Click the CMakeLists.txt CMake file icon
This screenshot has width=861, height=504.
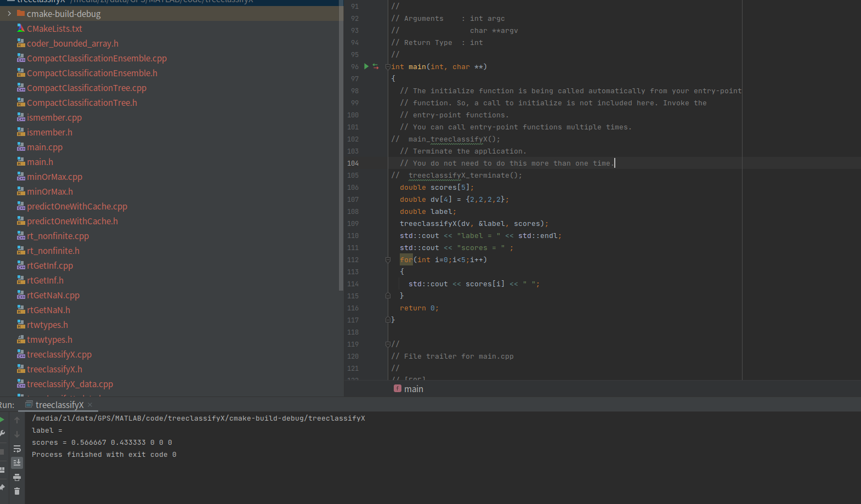pyautogui.click(x=21, y=29)
